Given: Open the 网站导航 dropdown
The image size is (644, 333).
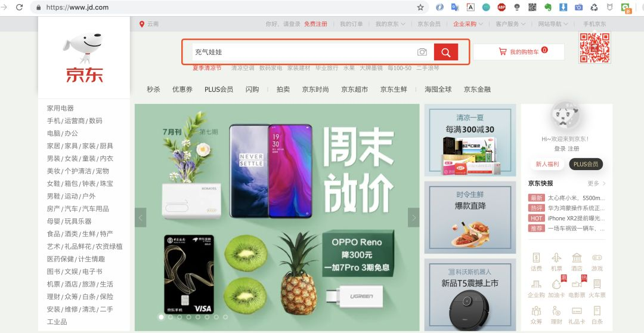Looking at the screenshot, I should coord(553,24).
